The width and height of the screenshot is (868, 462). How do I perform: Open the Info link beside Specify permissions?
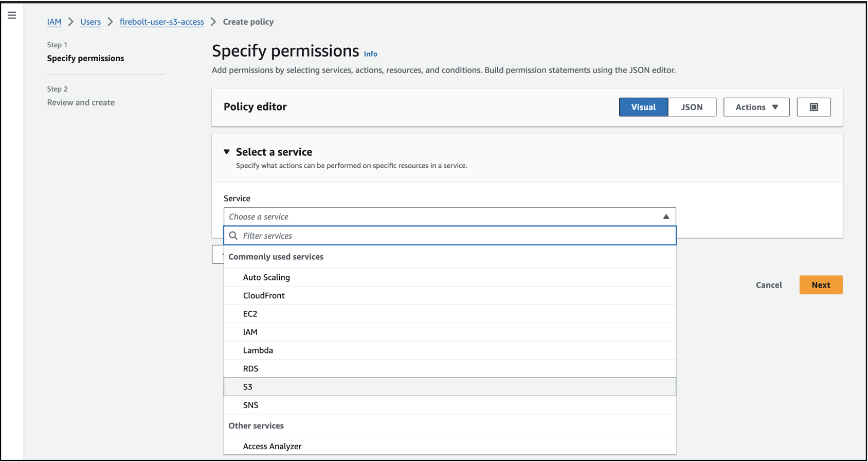(x=371, y=54)
